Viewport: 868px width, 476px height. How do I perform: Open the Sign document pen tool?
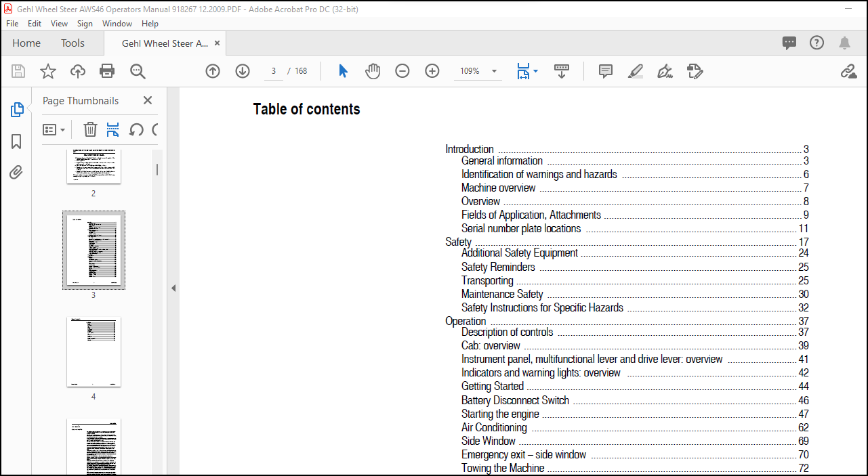click(x=665, y=71)
